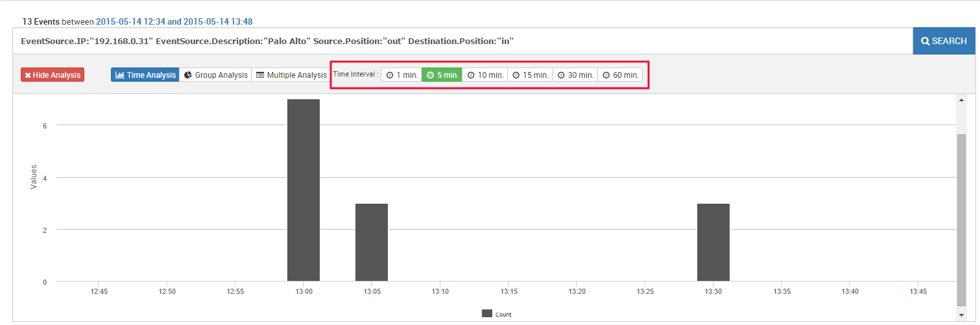Screen dimensions: 980x325
Task: Click the clock icon beside 60 min.
Action: [606, 75]
